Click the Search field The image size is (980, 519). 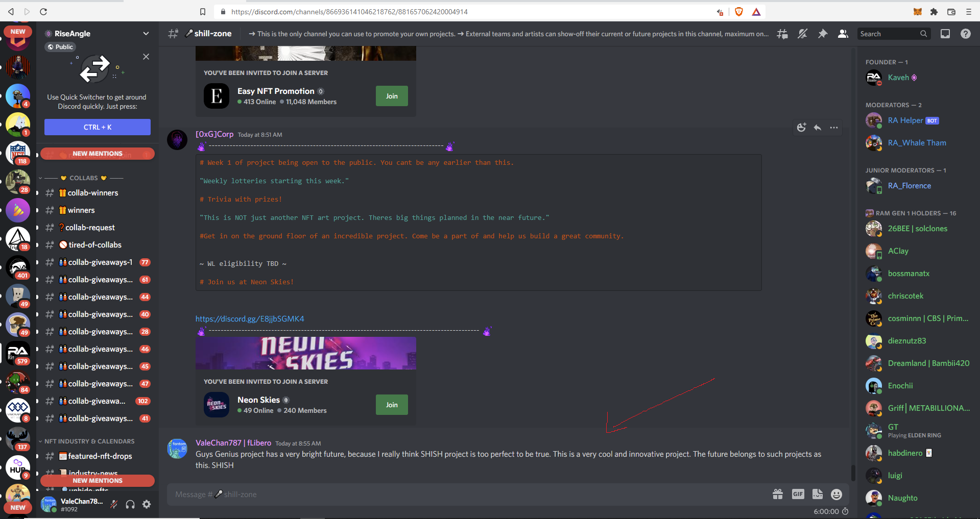pyautogui.click(x=894, y=34)
